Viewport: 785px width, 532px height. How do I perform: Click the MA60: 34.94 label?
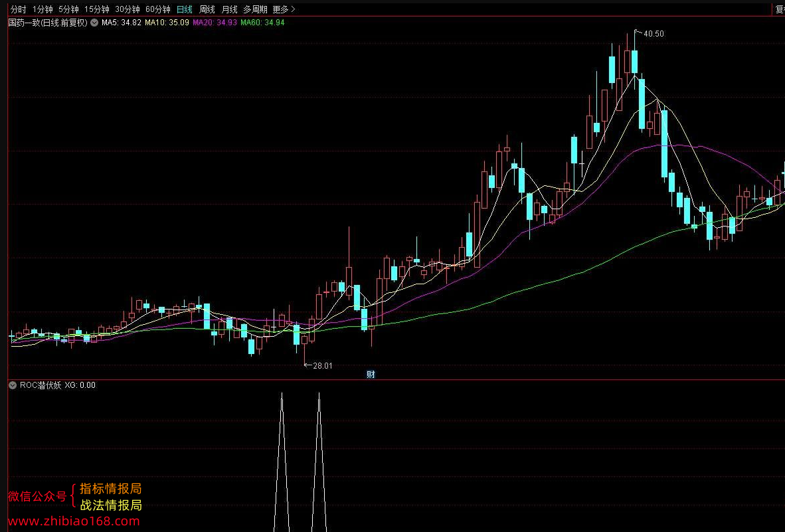(x=262, y=23)
